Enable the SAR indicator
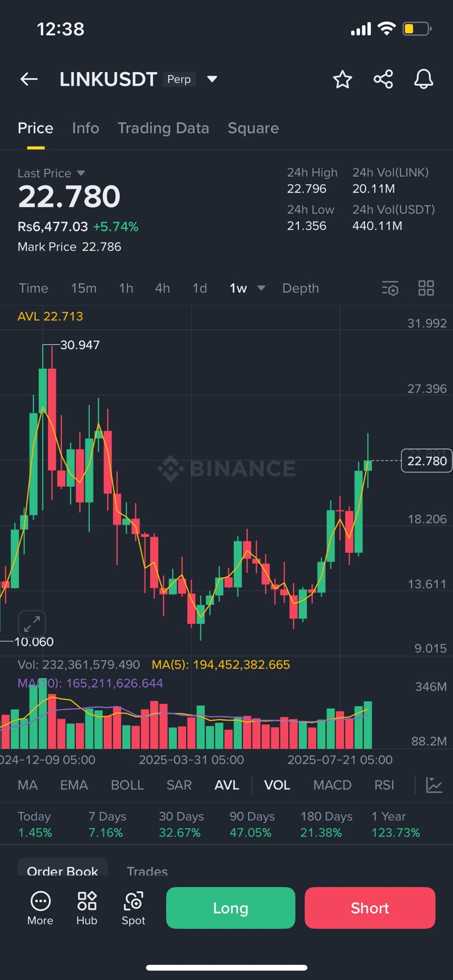Screen dimensions: 453x980 point(179,785)
